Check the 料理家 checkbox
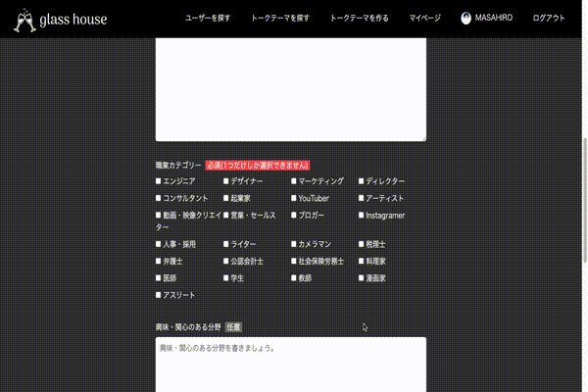The width and height of the screenshot is (588, 392). (361, 261)
